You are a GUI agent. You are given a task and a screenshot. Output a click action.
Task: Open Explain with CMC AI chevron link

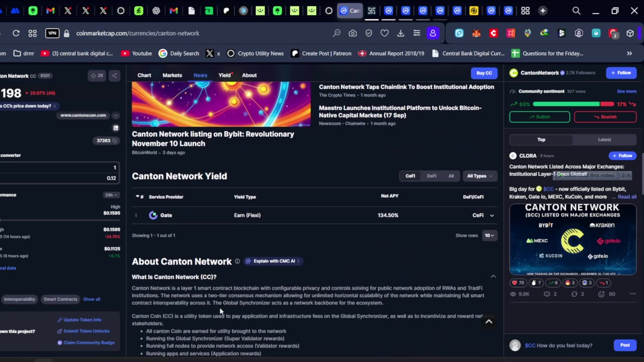[x=274, y=261]
